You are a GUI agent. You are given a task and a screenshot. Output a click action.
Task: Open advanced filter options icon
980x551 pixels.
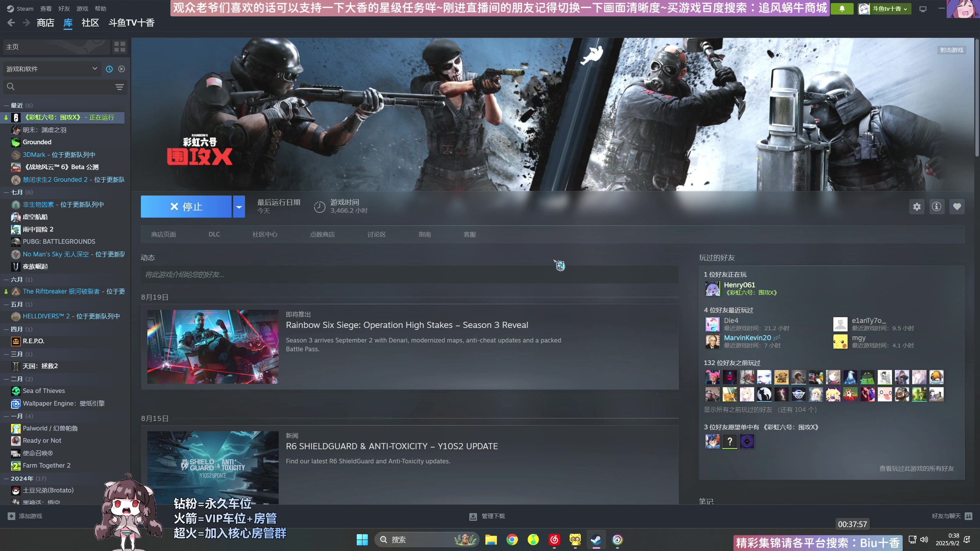119,87
